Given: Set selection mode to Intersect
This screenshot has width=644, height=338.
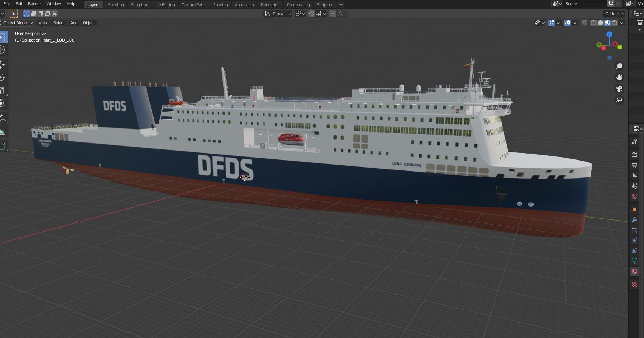Looking at the screenshot, I should (x=54, y=14).
